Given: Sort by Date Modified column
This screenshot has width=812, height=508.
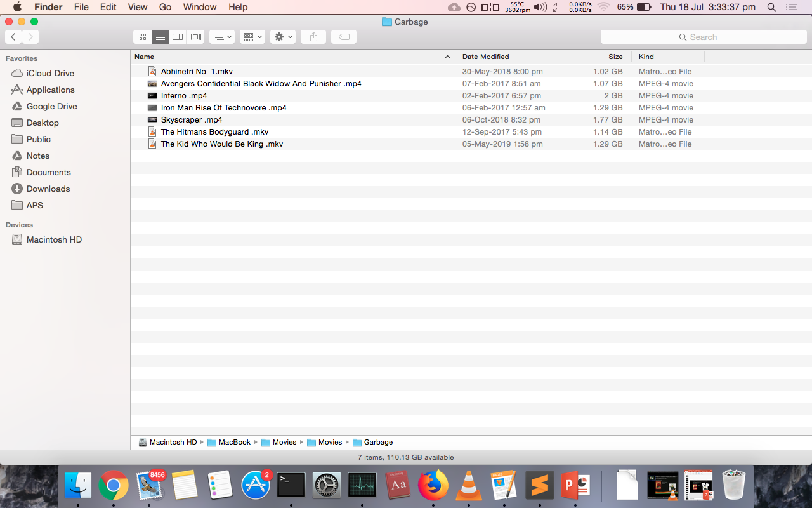Looking at the screenshot, I should (513, 57).
